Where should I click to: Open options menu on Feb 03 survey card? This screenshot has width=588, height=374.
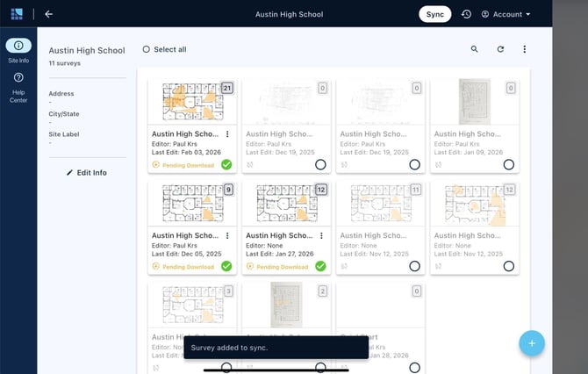click(x=227, y=134)
